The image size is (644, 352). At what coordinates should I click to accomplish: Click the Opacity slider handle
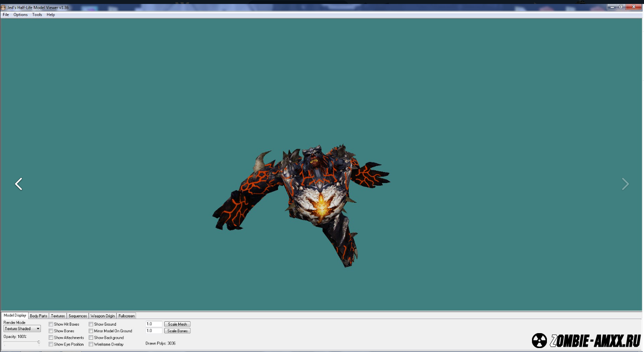click(x=39, y=342)
